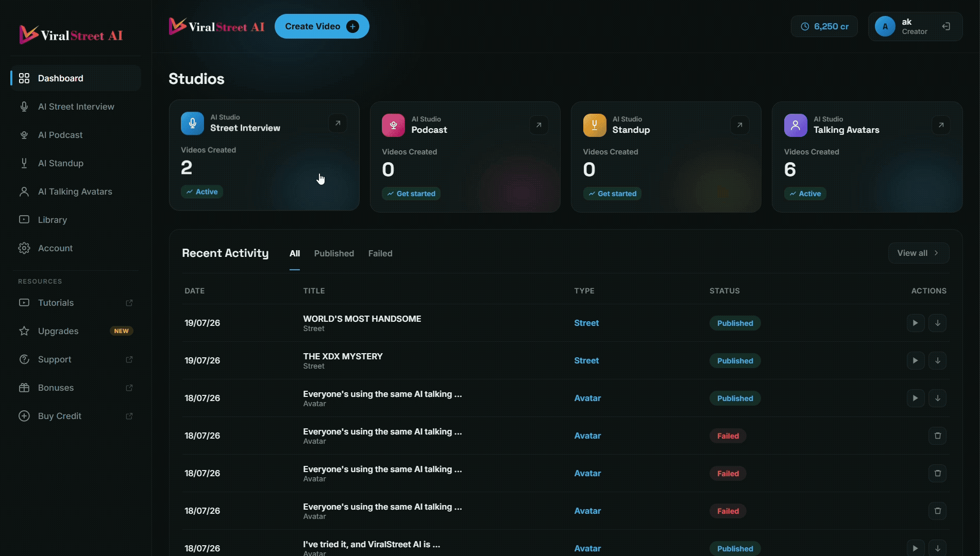
Task: Open Upgrades in resources
Action: coord(75,331)
